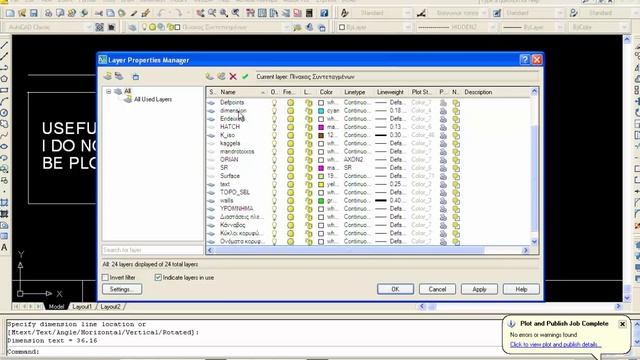Switch to the Model tab

pos(56,307)
